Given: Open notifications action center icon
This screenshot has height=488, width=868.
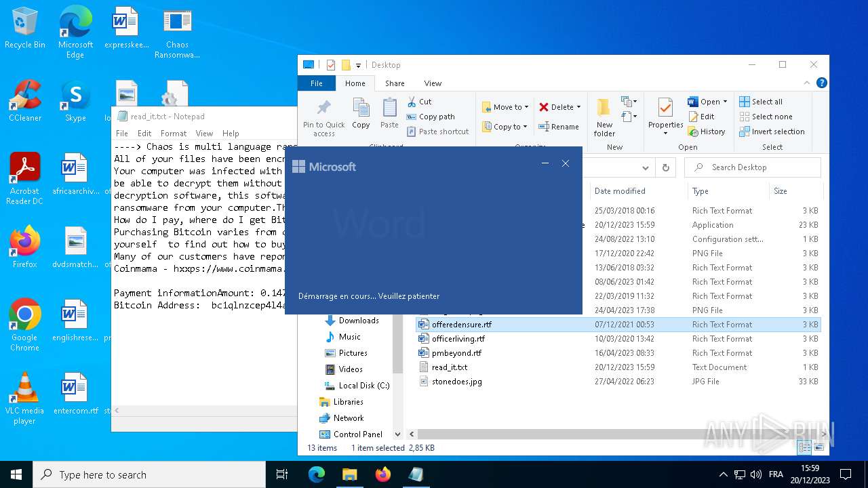Looking at the screenshot, I should pos(846,474).
